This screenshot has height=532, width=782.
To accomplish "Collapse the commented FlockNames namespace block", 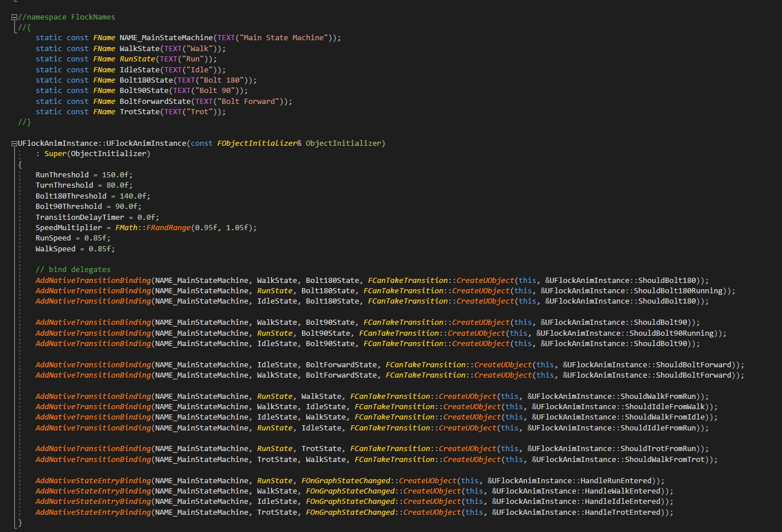I will pos(14,17).
